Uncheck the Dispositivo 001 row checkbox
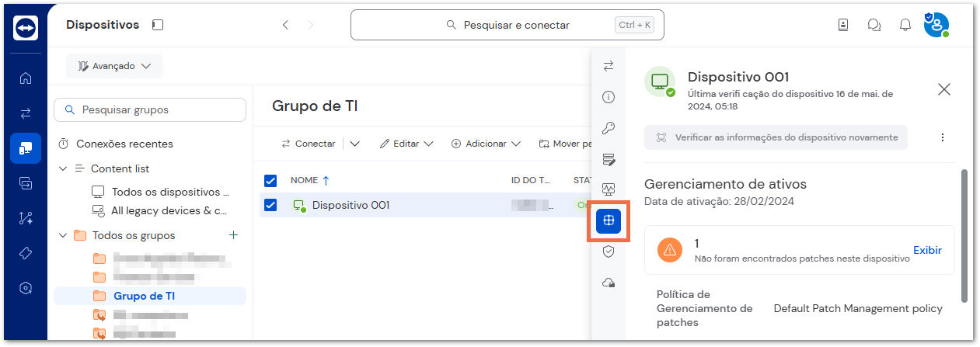 270,205
